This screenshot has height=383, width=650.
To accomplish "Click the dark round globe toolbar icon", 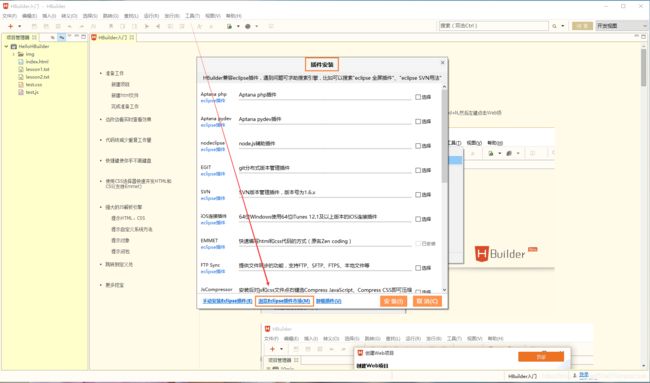I will pyautogui.click(x=247, y=26).
